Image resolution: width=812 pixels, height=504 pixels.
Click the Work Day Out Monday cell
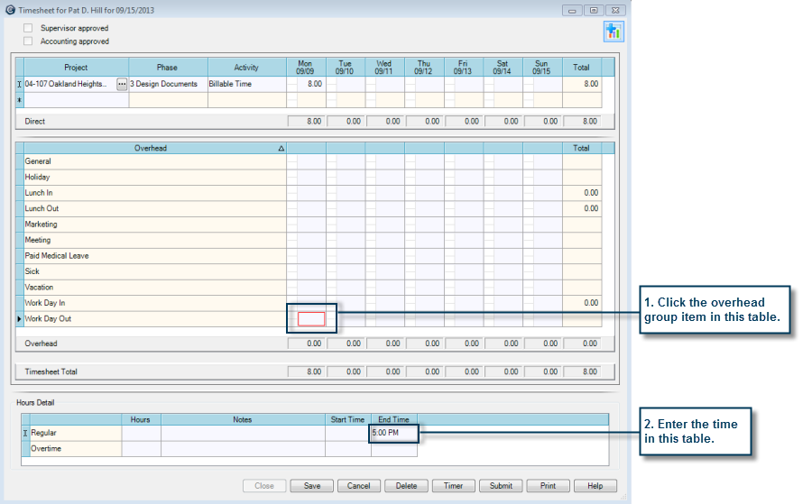311,318
